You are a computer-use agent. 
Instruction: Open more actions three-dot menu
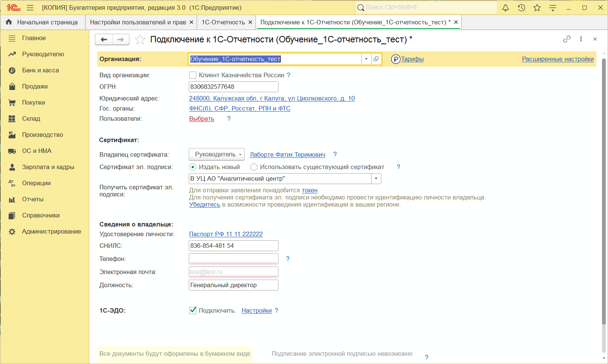coord(581,39)
